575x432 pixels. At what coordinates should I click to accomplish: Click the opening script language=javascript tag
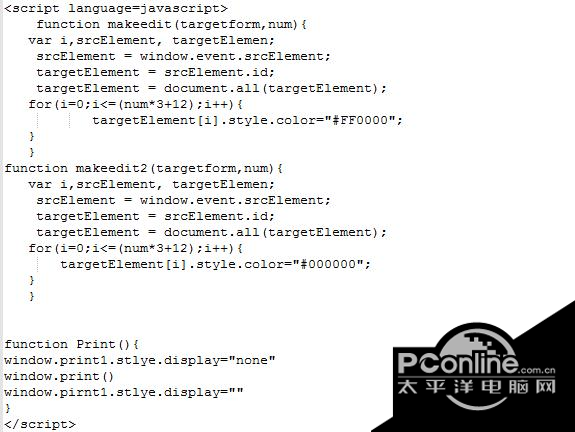pyautogui.click(x=116, y=8)
